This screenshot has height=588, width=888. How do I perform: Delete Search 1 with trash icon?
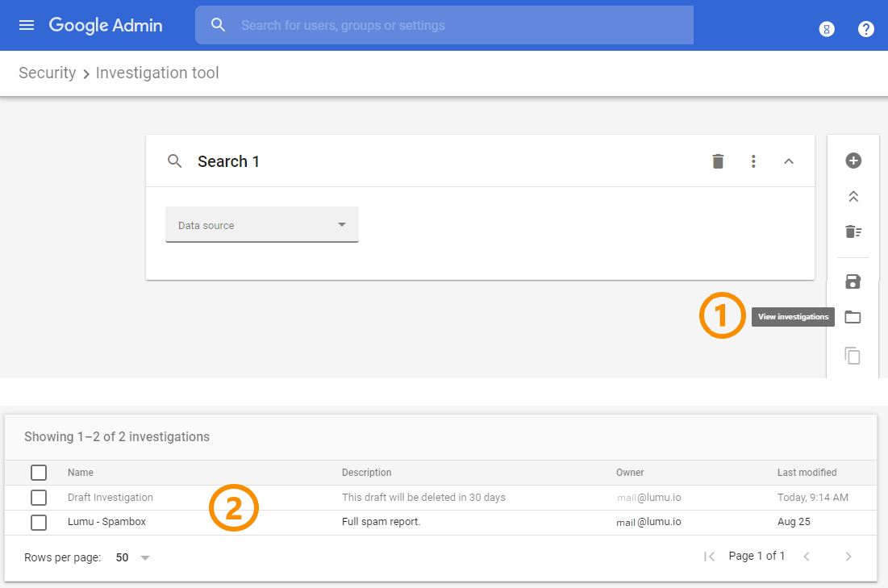point(718,161)
